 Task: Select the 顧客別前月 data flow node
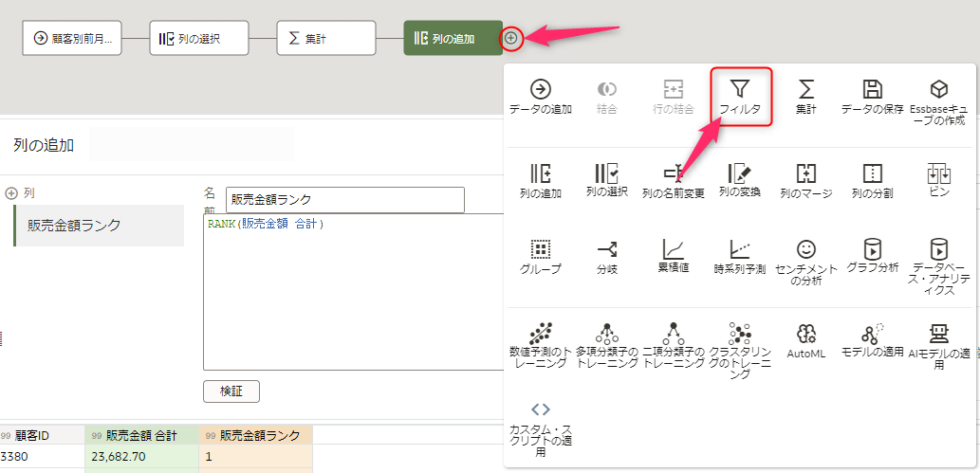(x=72, y=39)
